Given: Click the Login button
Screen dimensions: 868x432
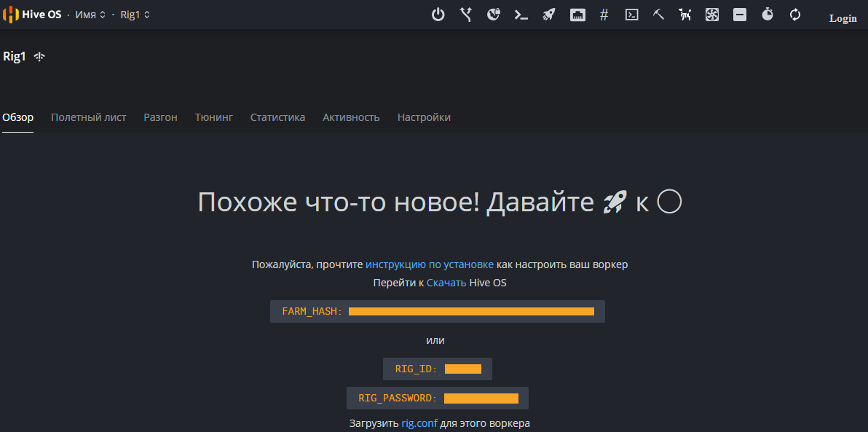Looking at the screenshot, I should click(x=843, y=18).
